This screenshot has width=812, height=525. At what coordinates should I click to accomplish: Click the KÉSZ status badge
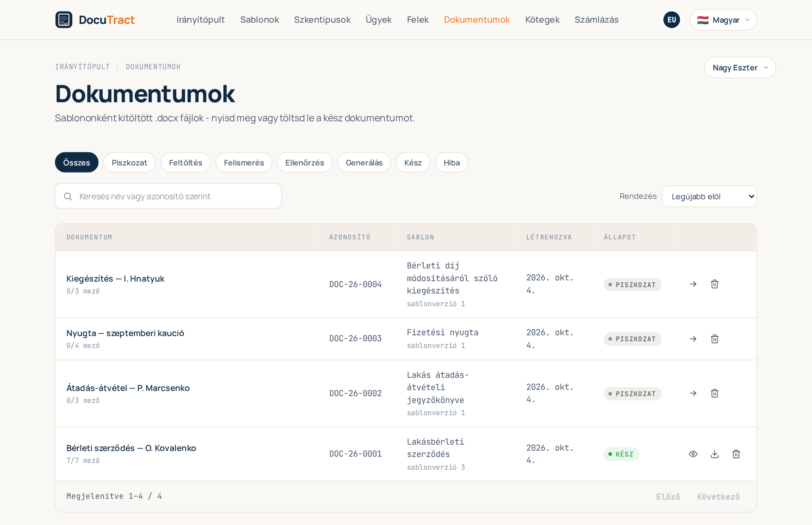point(621,454)
